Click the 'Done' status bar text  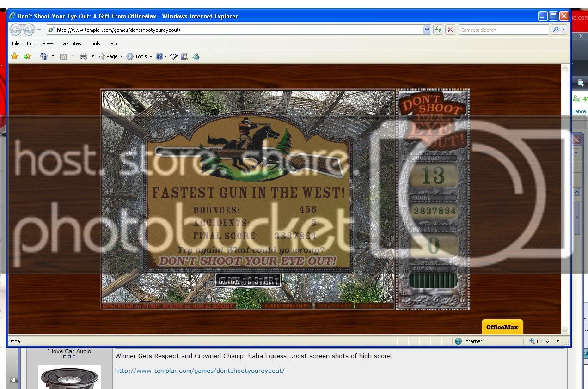point(14,341)
